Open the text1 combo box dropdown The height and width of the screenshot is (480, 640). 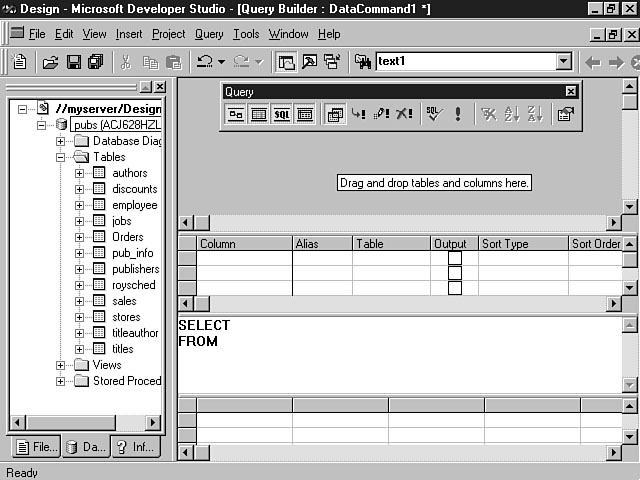click(x=564, y=62)
